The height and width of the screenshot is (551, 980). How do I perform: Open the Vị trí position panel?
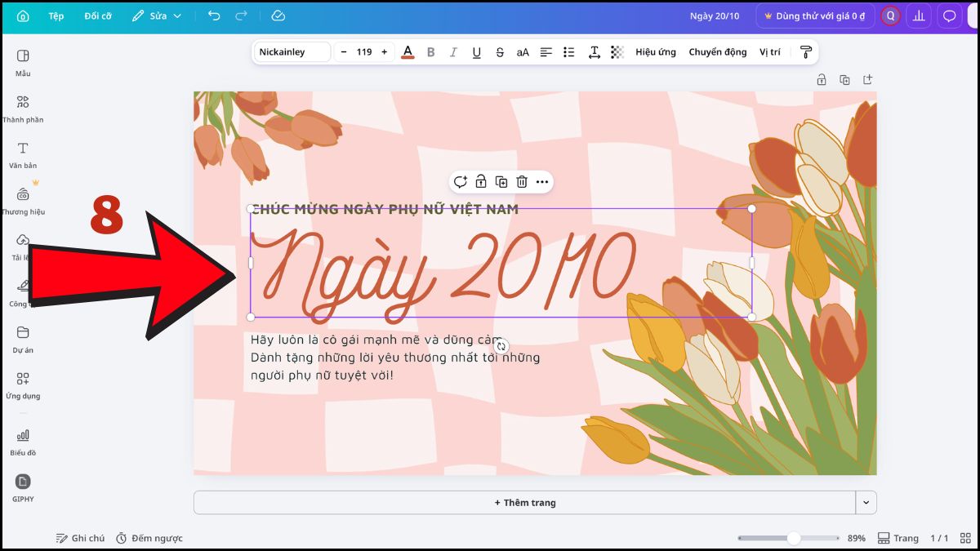click(770, 52)
